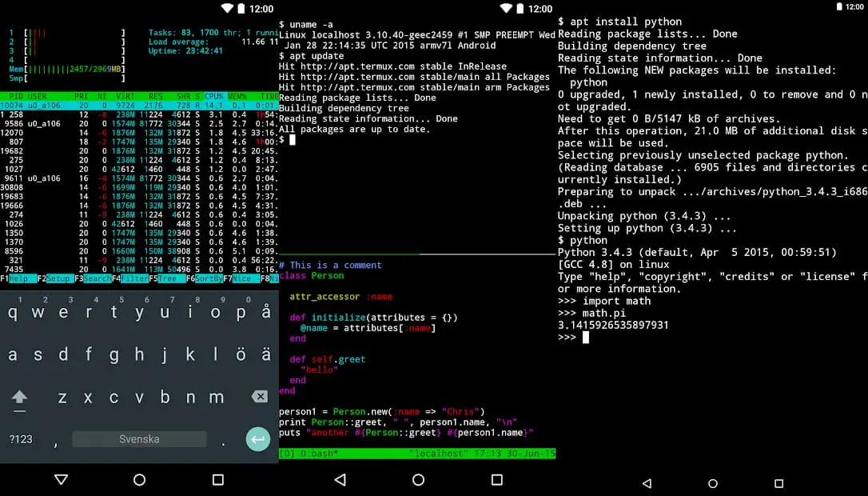Tap recent apps square in right screen
This screenshot has height=496, width=868.
point(778,483)
